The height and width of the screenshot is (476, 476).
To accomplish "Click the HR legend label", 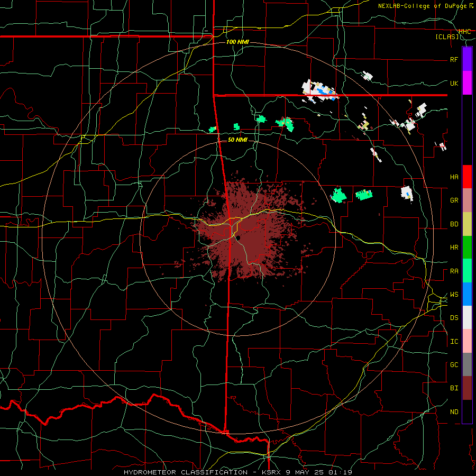I will coord(454,248).
